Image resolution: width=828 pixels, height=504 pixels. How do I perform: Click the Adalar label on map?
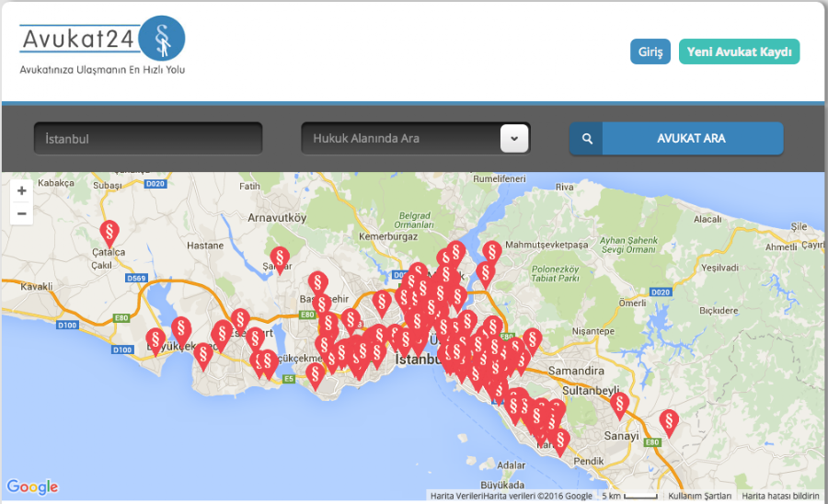tap(512, 465)
